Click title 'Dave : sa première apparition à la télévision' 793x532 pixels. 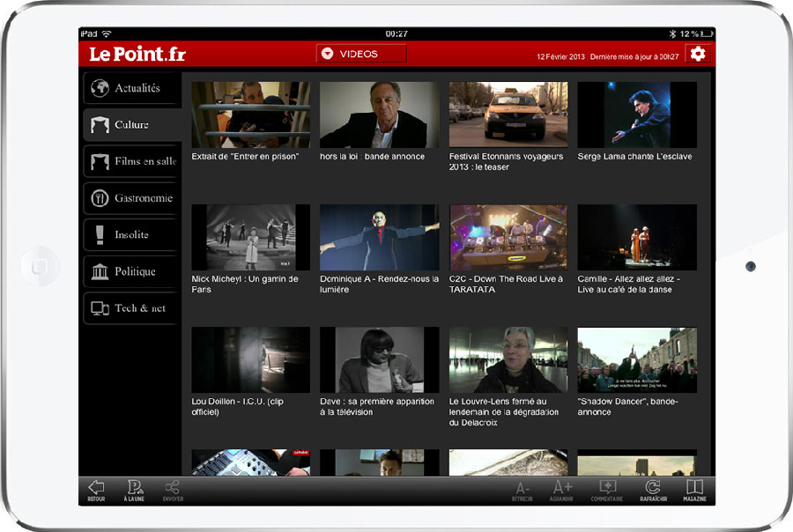[x=377, y=407]
